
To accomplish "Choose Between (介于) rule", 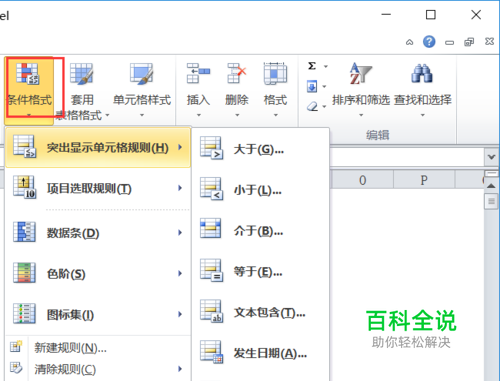I will click(261, 230).
